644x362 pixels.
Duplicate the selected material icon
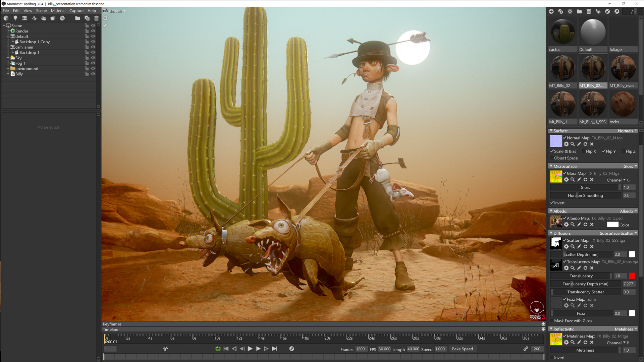(560, 11)
